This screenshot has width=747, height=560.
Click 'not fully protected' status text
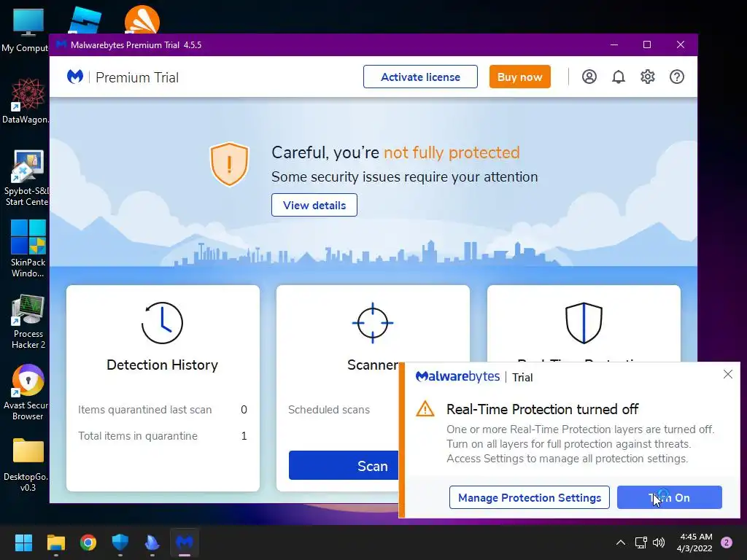tap(452, 152)
